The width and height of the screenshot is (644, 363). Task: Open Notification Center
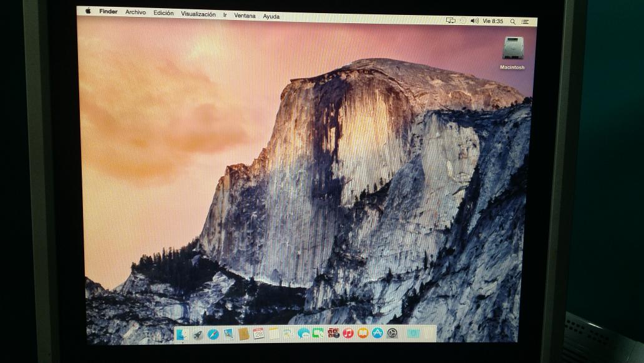tap(525, 21)
